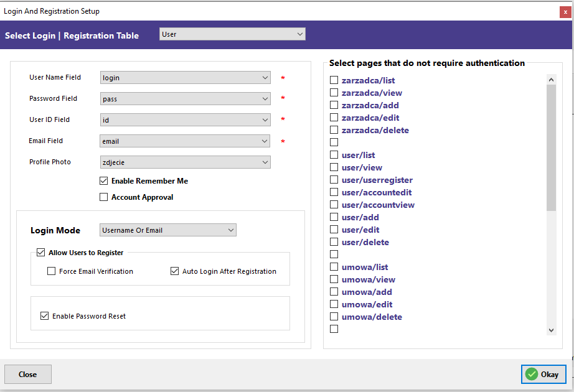This screenshot has height=392, width=574.
Task: Check Force Email Verification option
Action: point(51,271)
